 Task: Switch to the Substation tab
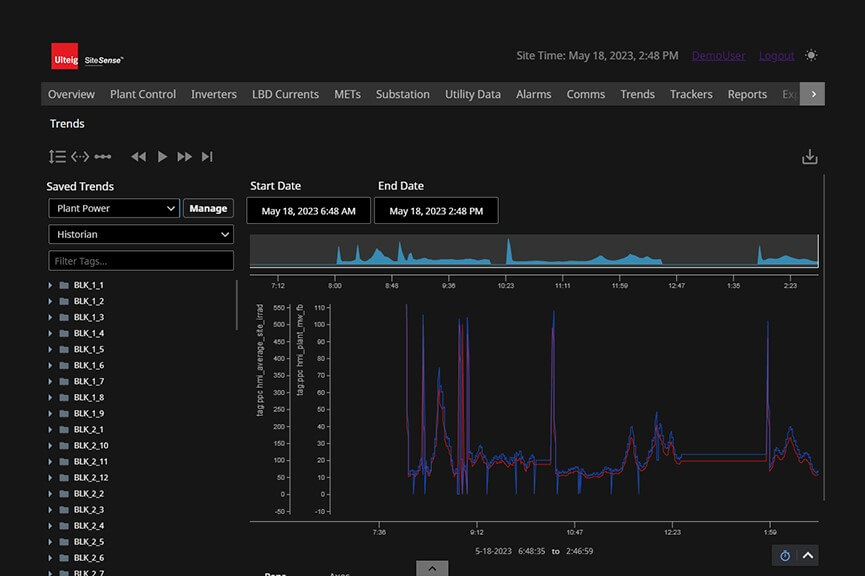coord(402,94)
